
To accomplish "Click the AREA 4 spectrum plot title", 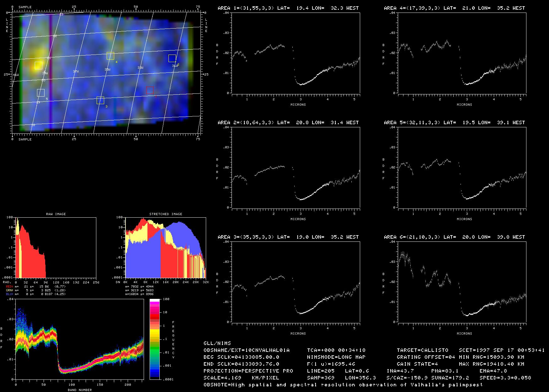I will (454, 8).
